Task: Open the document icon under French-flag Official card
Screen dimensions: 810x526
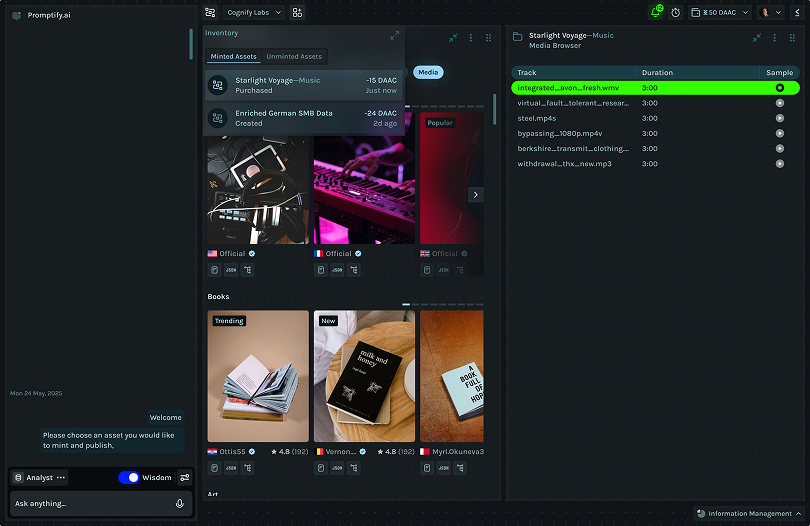Action: click(321, 270)
